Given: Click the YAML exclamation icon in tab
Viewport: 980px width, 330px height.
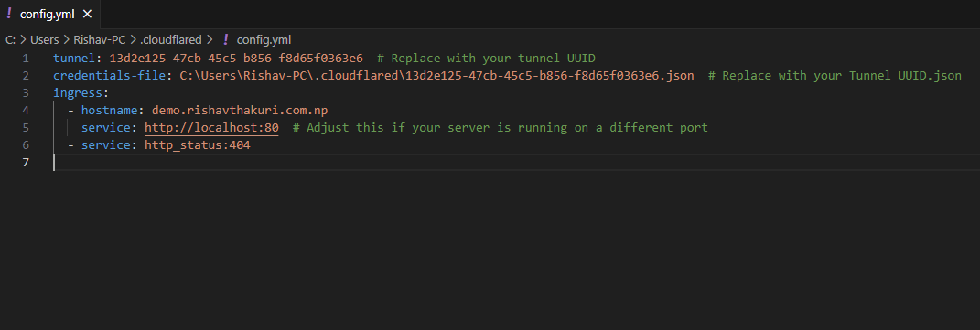Looking at the screenshot, I should click(9, 14).
